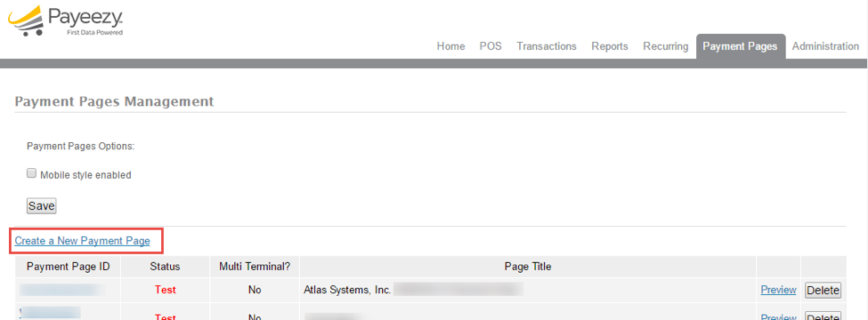Click the Multi Terminal? column header
Image resolution: width=868 pixels, height=320 pixels.
click(x=255, y=267)
